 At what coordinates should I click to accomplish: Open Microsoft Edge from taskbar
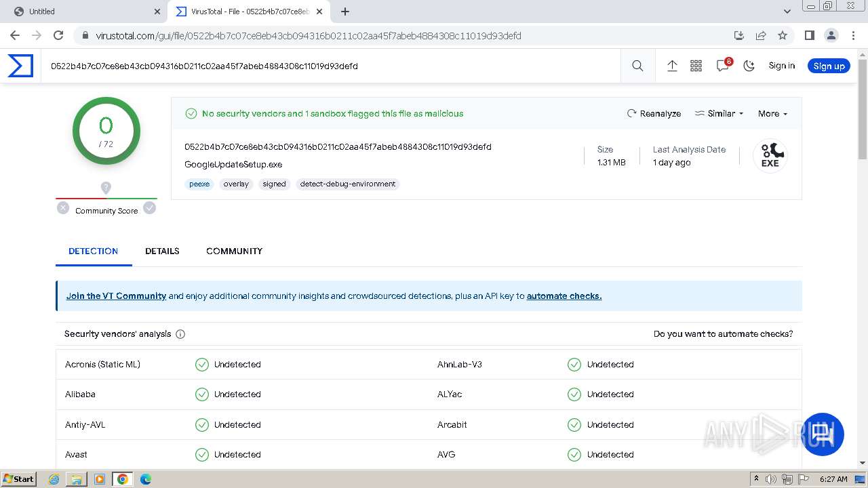coord(145,479)
